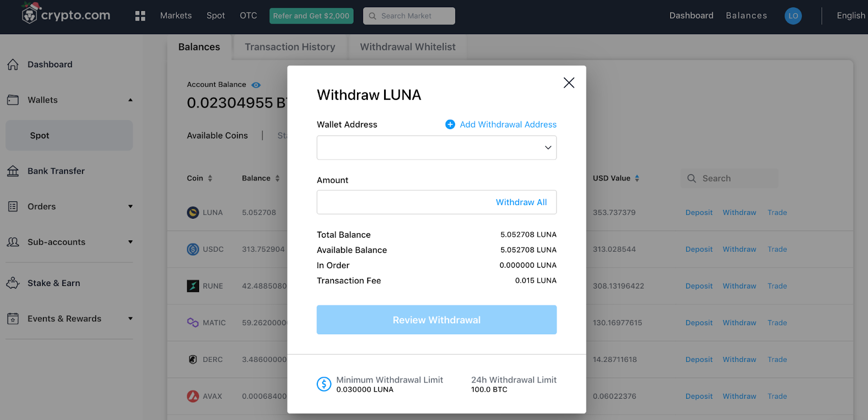Open the English language selector

pos(851,16)
